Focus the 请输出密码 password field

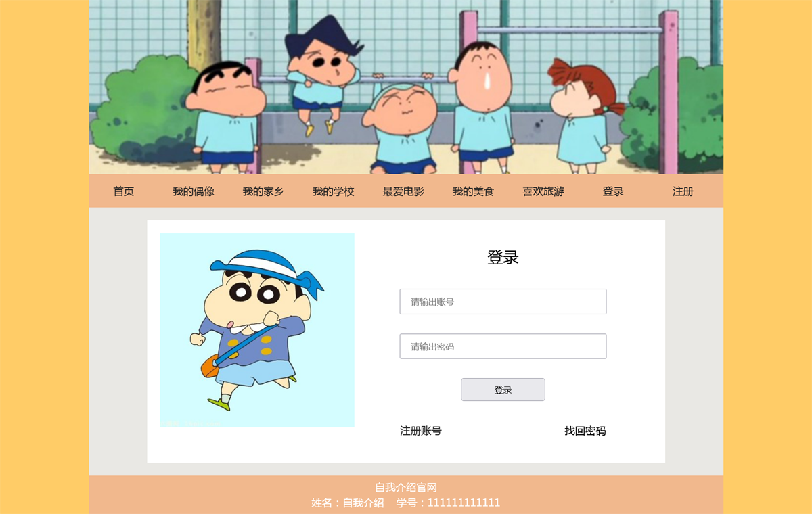503,346
